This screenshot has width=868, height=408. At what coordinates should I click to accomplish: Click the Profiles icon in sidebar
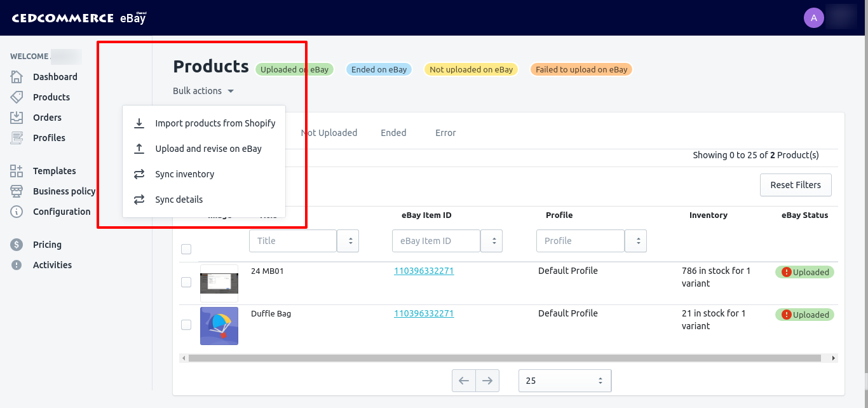tap(17, 138)
